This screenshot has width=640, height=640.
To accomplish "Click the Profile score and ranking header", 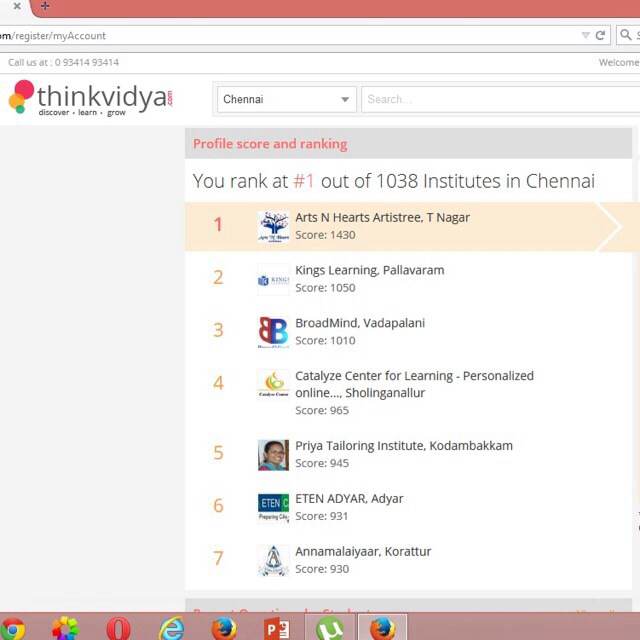I will pos(270,144).
